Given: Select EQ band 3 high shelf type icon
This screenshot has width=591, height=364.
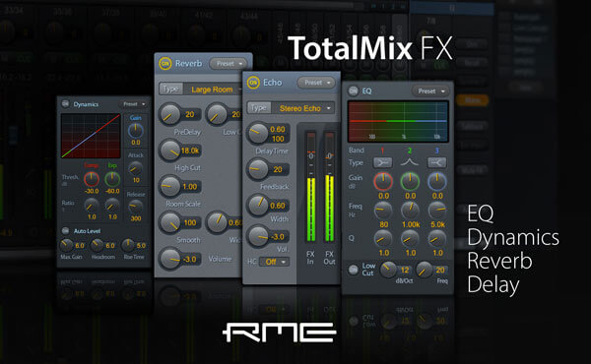Looking at the screenshot, I should coord(436,162).
